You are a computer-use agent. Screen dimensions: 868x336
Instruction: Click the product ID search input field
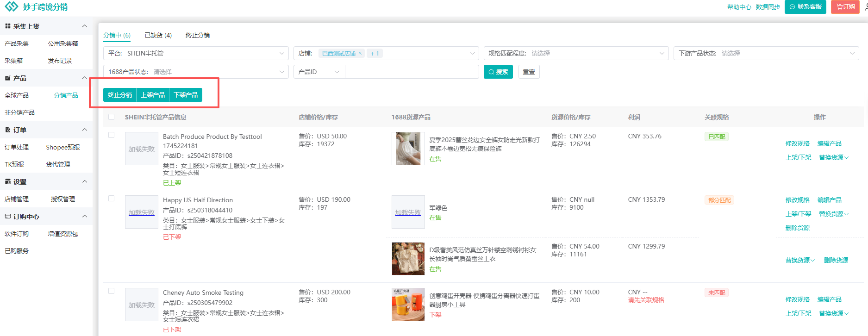[412, 72]
